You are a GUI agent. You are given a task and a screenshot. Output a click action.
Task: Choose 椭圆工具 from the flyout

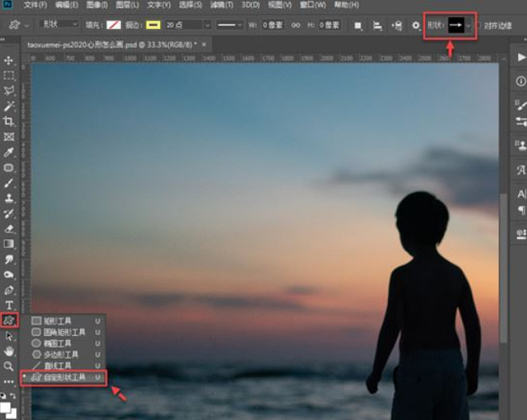(60, 343)
